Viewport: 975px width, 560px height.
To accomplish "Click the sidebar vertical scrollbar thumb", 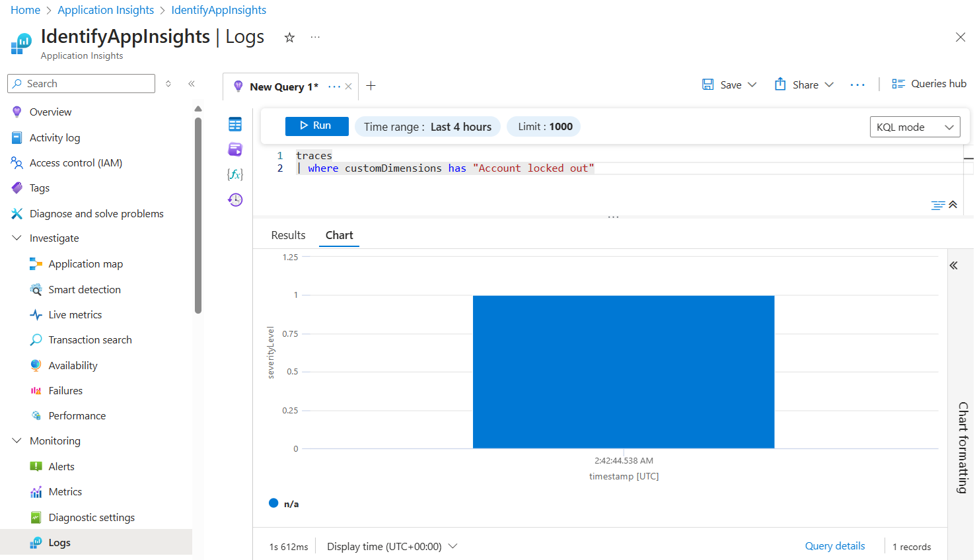I will pyautogui.click(x=198, y=215).
